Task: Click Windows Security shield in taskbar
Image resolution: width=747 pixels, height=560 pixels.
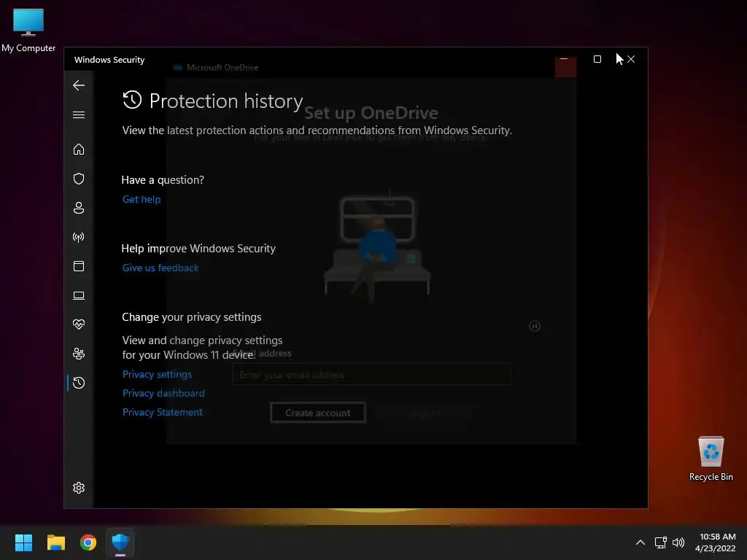Action: point(120,542)
